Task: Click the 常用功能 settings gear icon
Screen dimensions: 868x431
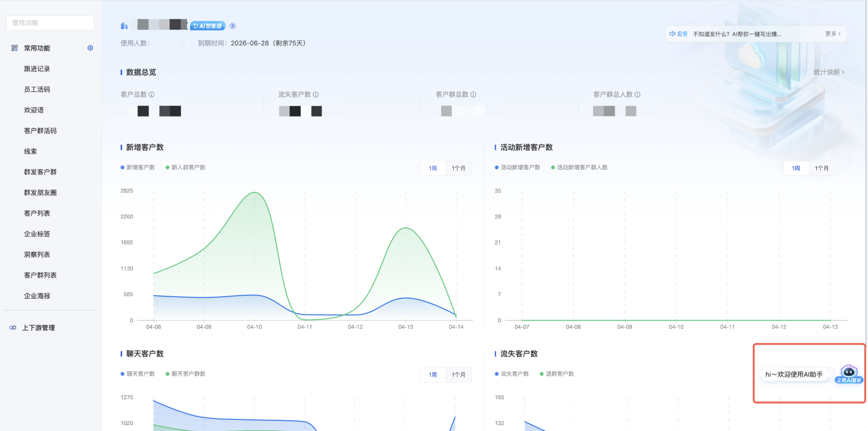Action: [x=90, y=48]
